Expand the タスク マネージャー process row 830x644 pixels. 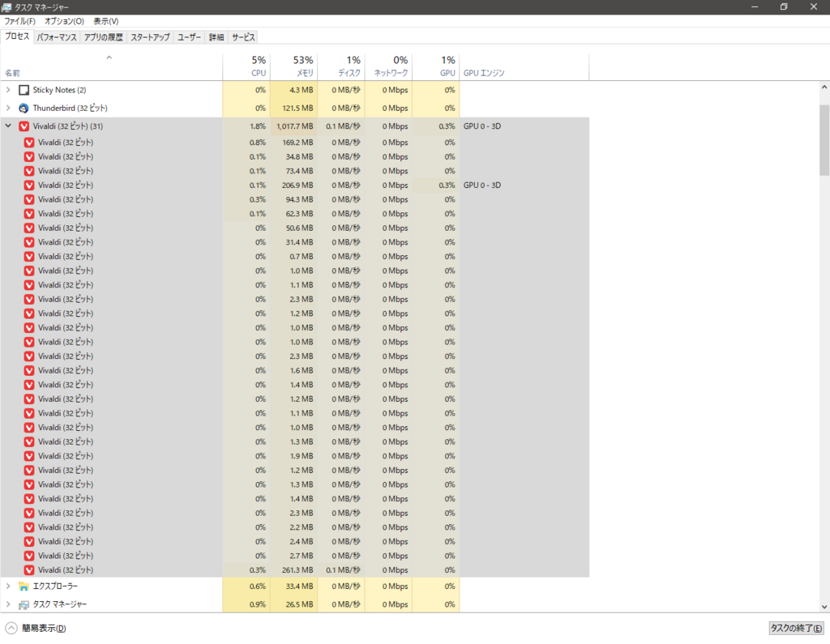8,604
